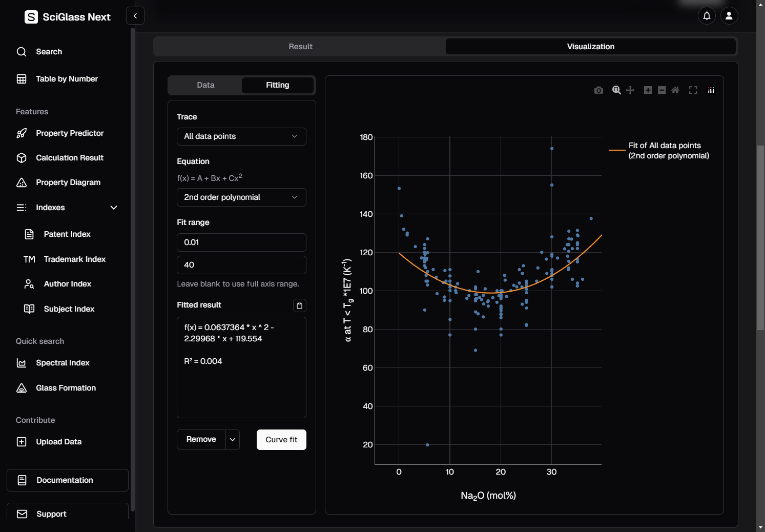Switch to the Result tab

(300, 47)
